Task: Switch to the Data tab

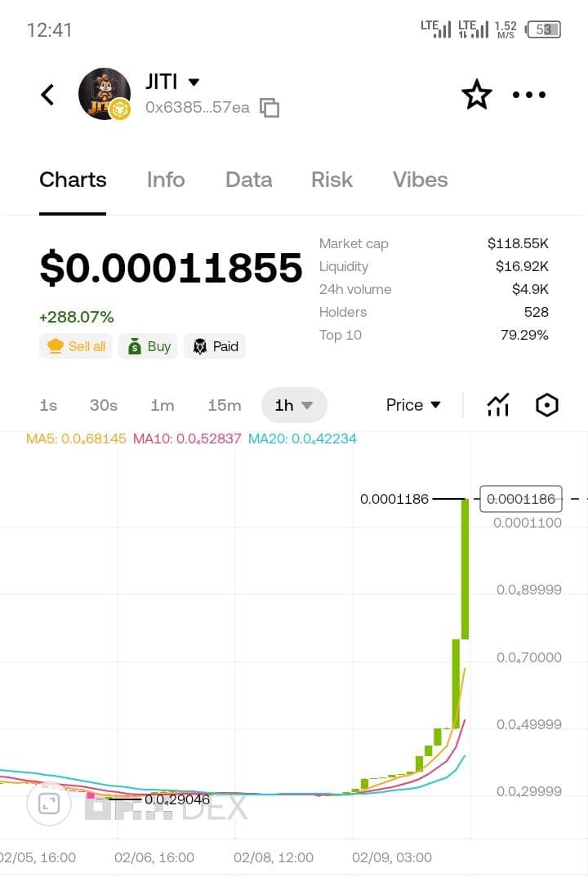Action: coord(248,180)
